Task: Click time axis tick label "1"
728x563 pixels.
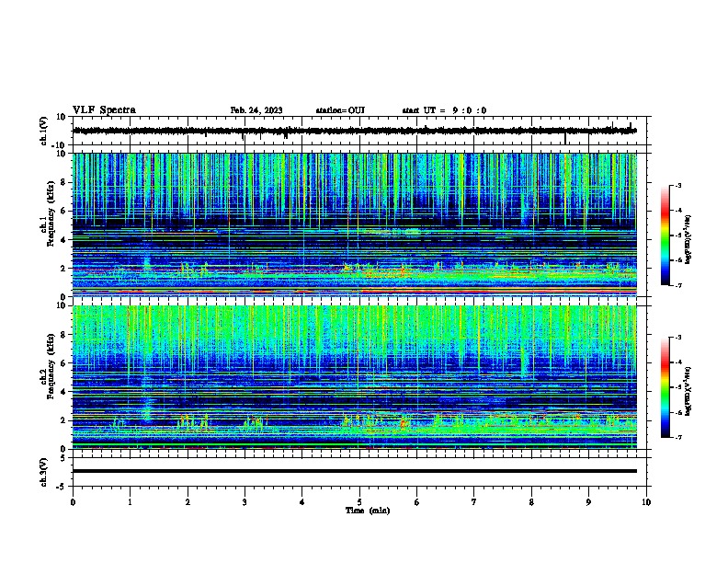Action: pyautogui.click(x=130, y=502)
